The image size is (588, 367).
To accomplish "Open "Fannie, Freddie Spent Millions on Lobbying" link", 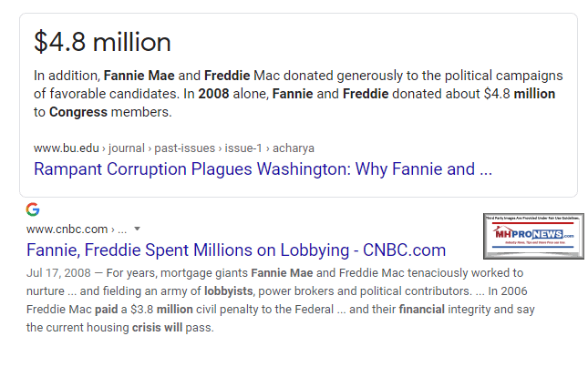I will tap(236, 250).
